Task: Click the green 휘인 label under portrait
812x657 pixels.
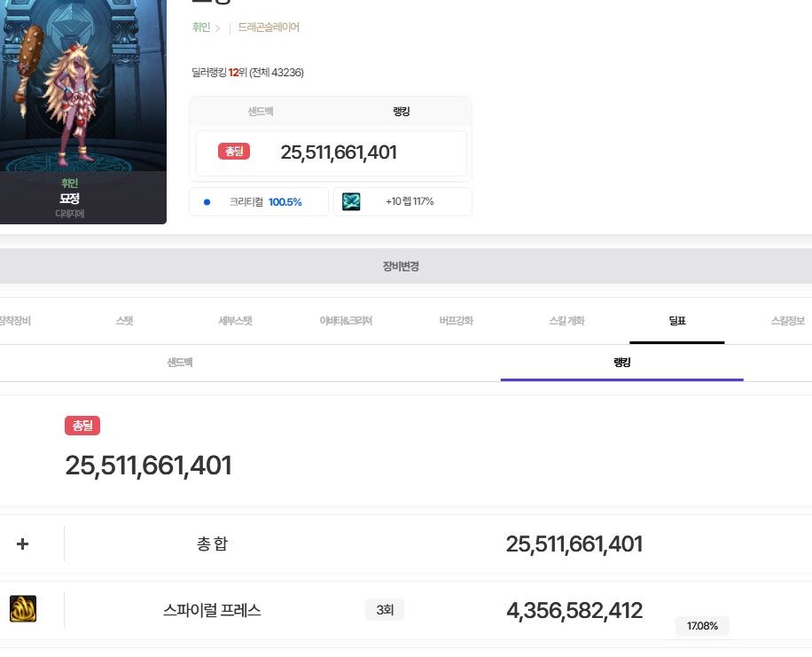Action: 69,183
